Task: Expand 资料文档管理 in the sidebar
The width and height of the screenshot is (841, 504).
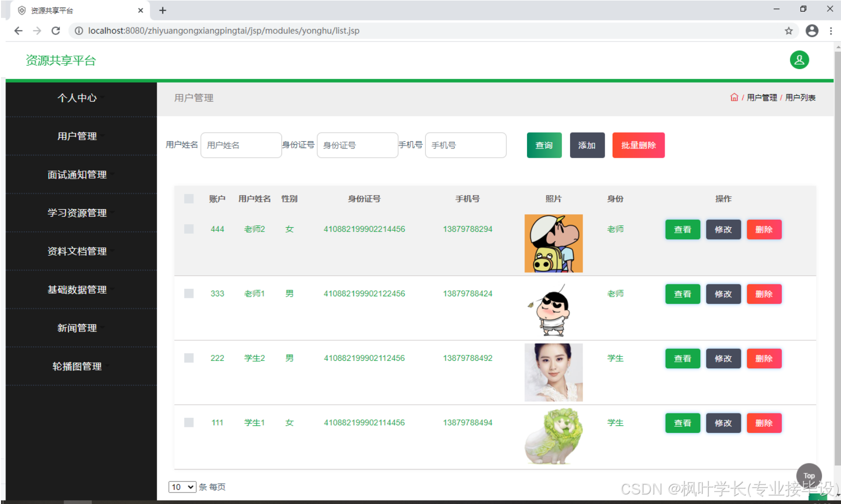Action: coord(81,251)
